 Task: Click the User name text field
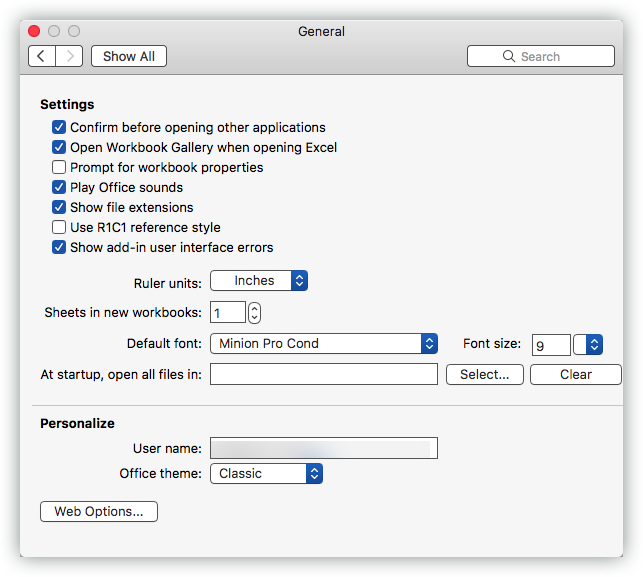pos(324,448)
